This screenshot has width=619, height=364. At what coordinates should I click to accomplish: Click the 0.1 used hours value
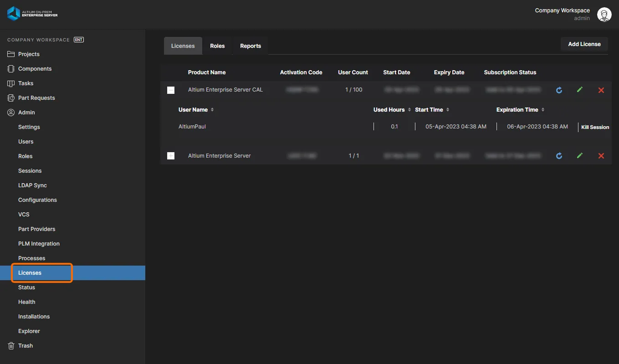tap(394, 127)
